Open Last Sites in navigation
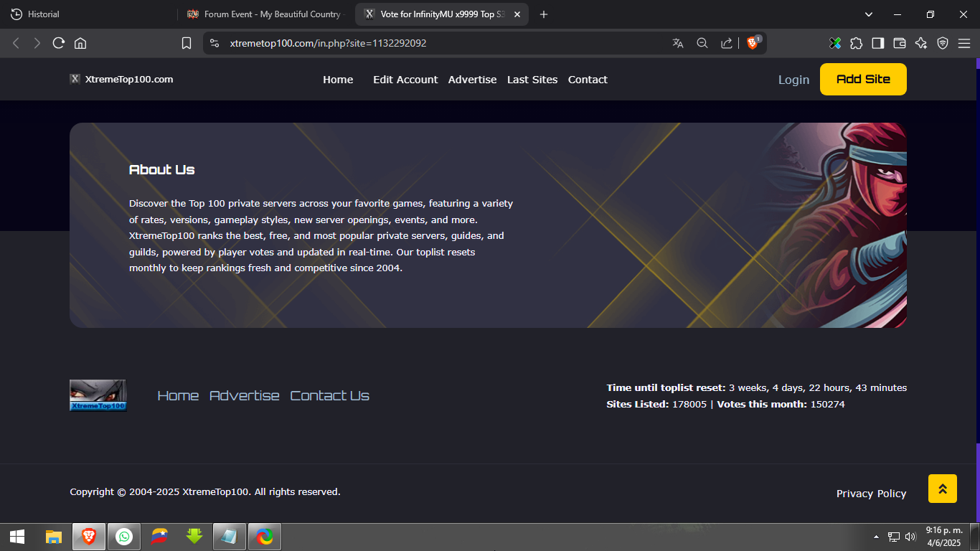The image size is (980, 551). point(532,80)
